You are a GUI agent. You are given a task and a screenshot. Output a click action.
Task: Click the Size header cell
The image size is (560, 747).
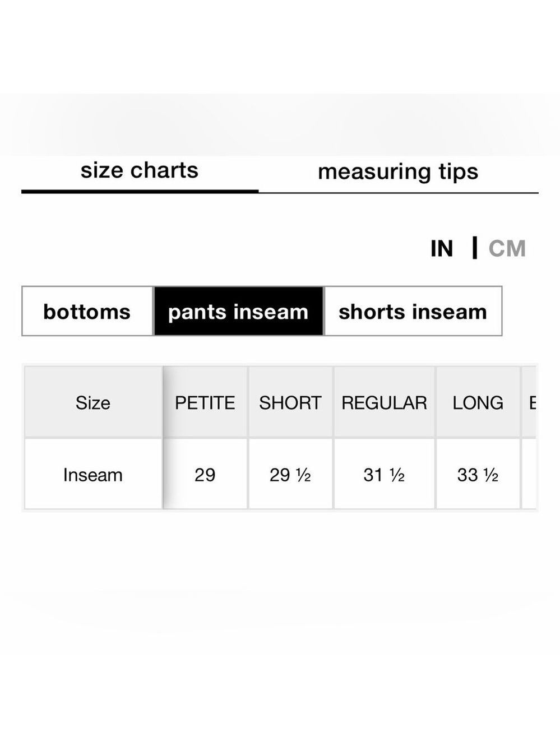[x=93, y=402]
